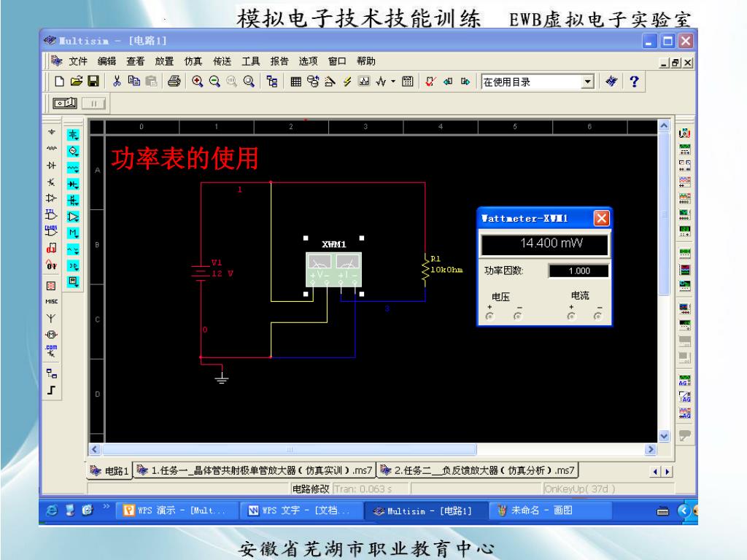The height and width of the screenshot is (560, 747).
Task: Select the function generator instrument icon
Action: point(684,149)
